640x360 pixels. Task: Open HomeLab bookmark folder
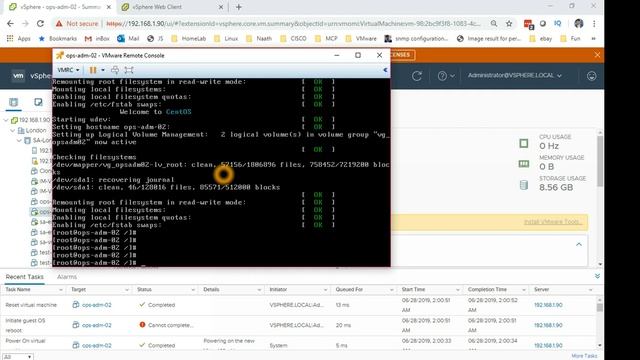(189, 38)
